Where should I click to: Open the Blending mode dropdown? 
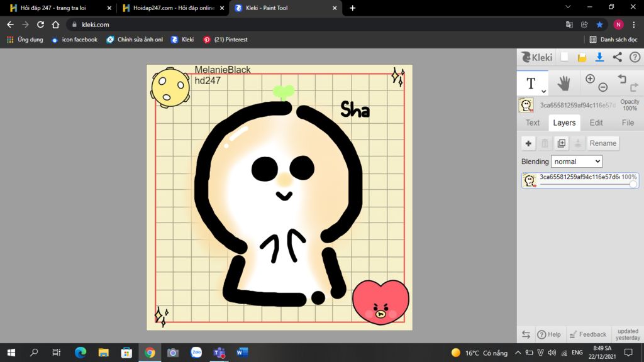[x=577, y=162]
